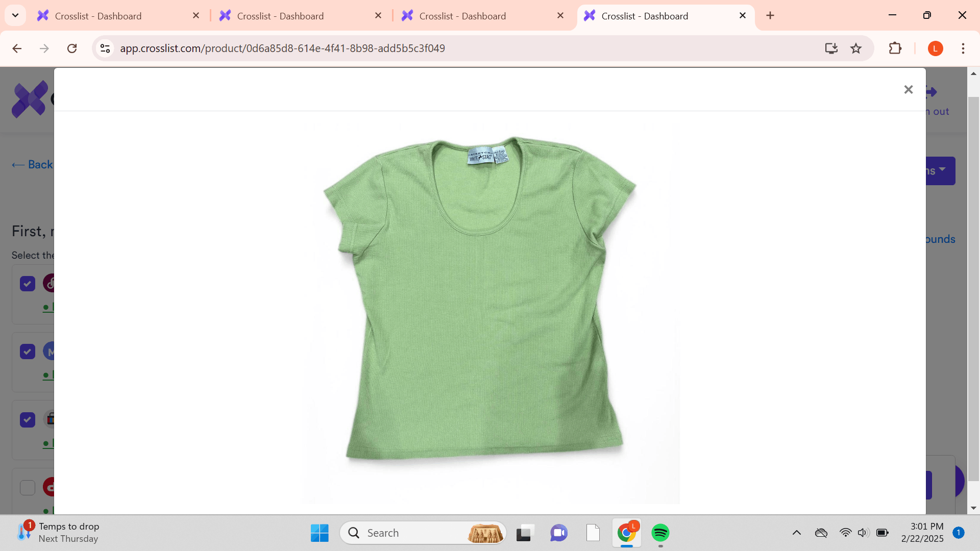The image size is (980, 551).
Task: Install the Crosslist app icon
Action: coord(831,48)
